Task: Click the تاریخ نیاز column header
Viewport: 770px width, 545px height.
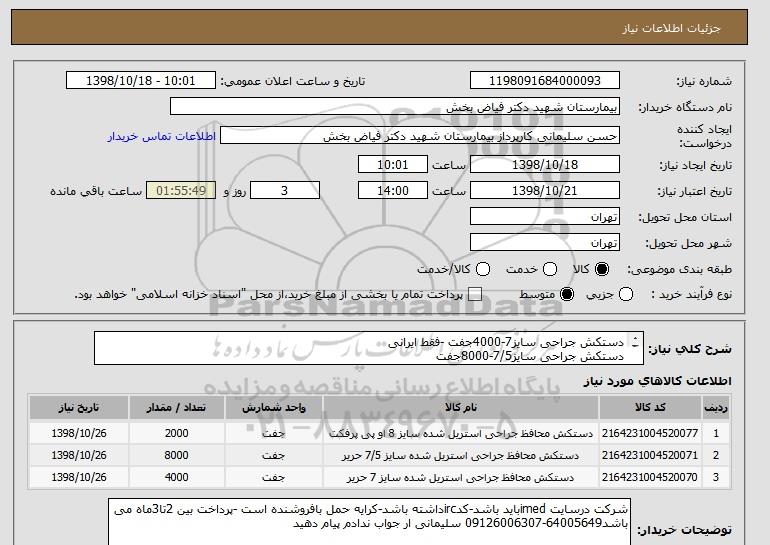Action: (79, 408)
